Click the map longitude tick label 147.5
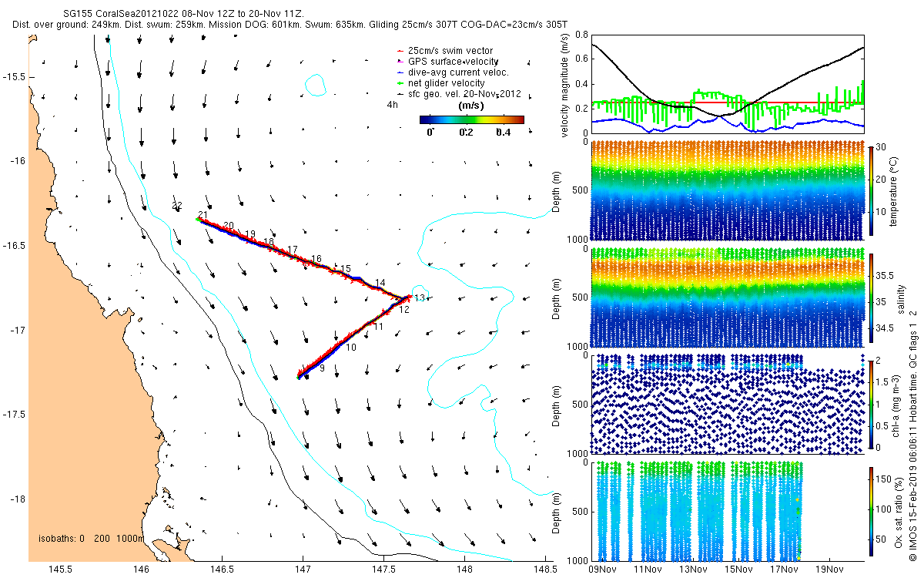This screenshot has height=578, width=924. (383, 570)
